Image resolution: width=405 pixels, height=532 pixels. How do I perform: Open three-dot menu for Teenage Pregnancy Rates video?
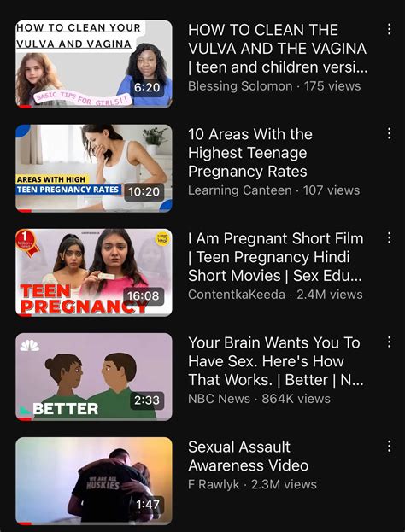click(x=389, y=133)
